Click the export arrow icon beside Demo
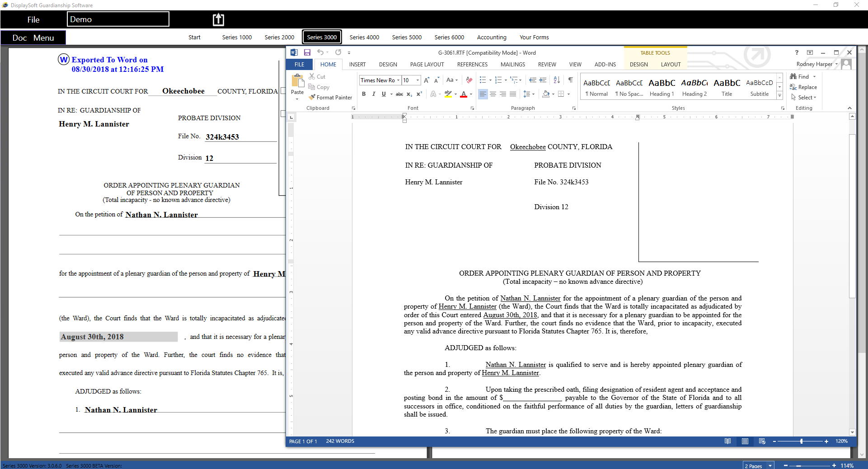This screenshot has width=868, height=469. (x=218, y=19)
